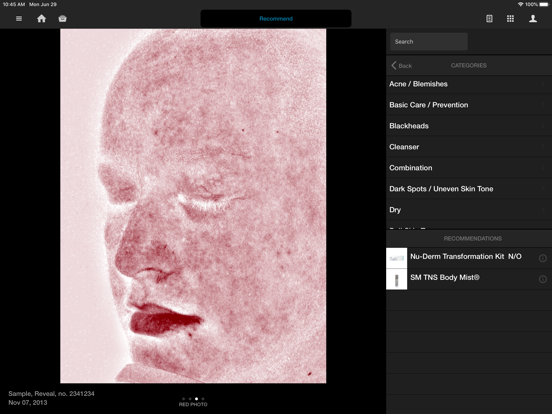Open the user profile icon
This screenshot has height=414, width=552.
(x=533, y=19)
